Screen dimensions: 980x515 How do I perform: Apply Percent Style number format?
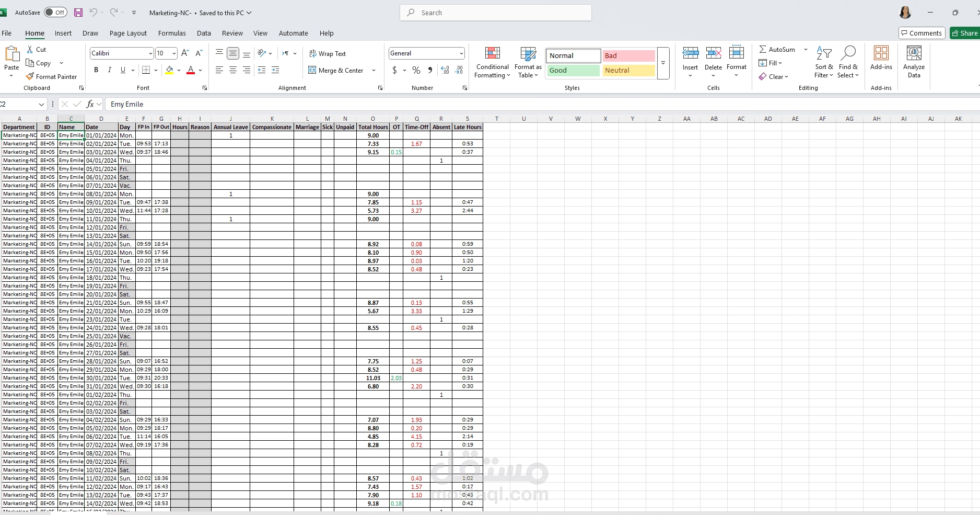click(416, 70)
